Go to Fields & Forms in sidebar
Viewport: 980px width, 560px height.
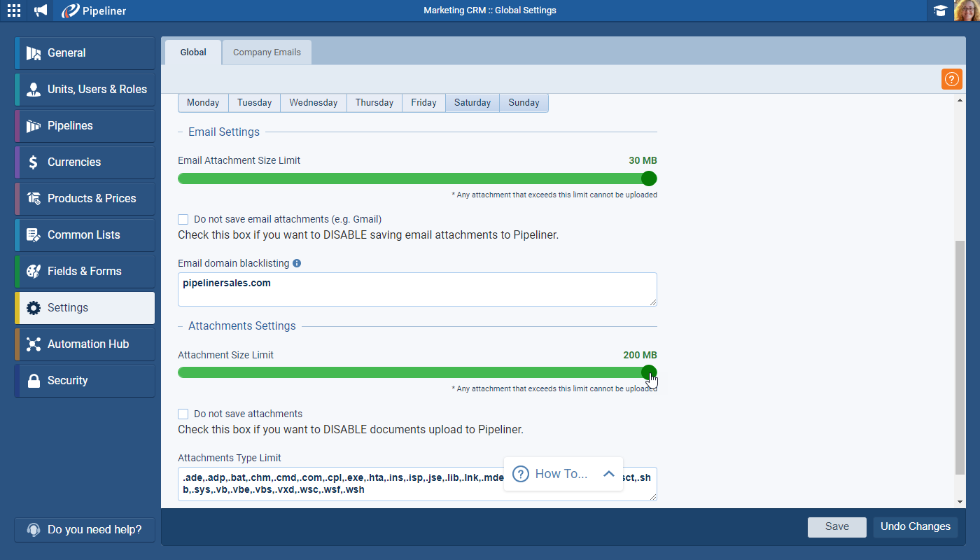(85, 272)
